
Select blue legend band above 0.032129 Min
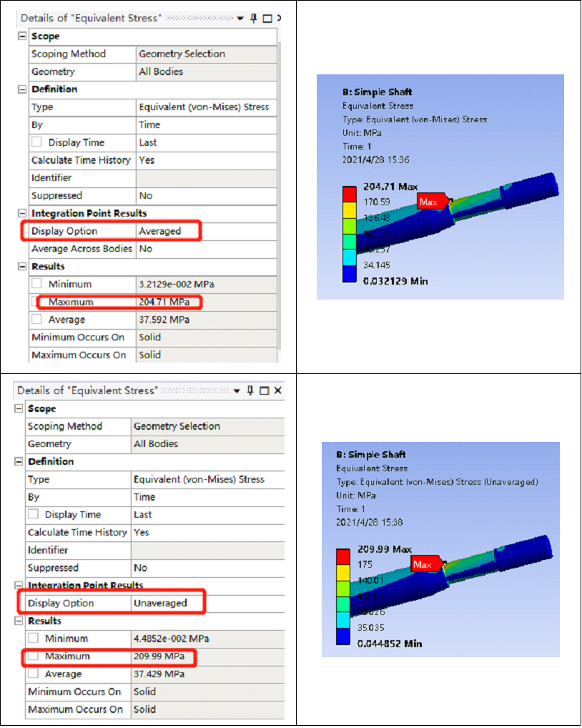pyautogui.click(x=350, y=274)
